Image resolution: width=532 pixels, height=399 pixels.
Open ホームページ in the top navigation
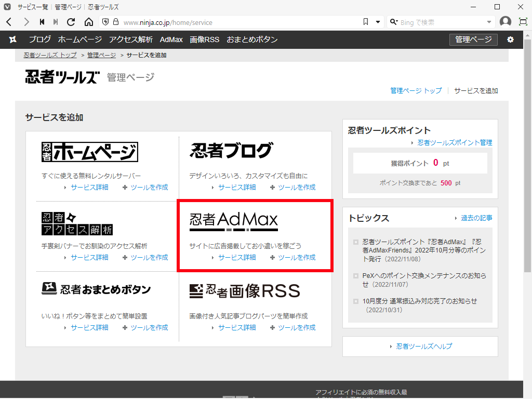pos(79,39)
